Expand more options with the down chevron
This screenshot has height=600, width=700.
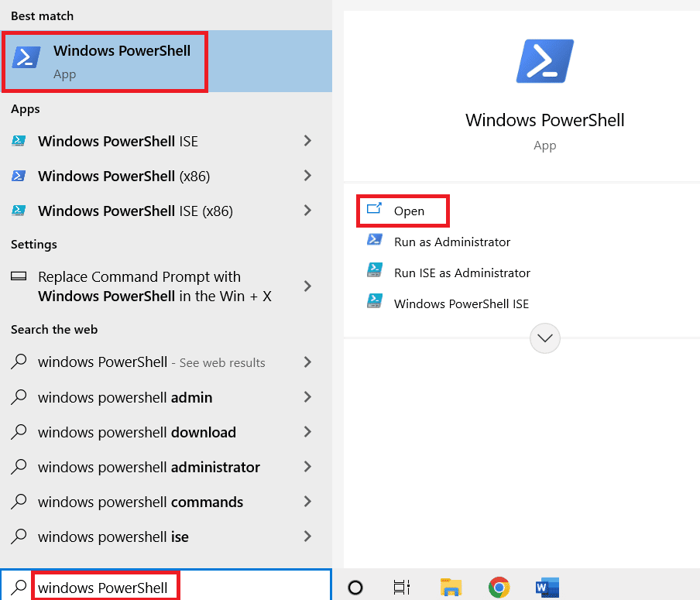(544, 338)
